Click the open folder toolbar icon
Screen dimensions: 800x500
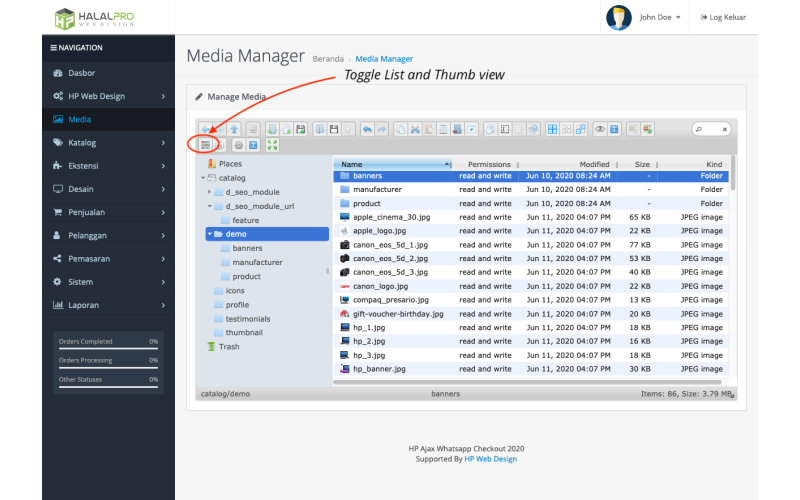[x=320, y=129]
